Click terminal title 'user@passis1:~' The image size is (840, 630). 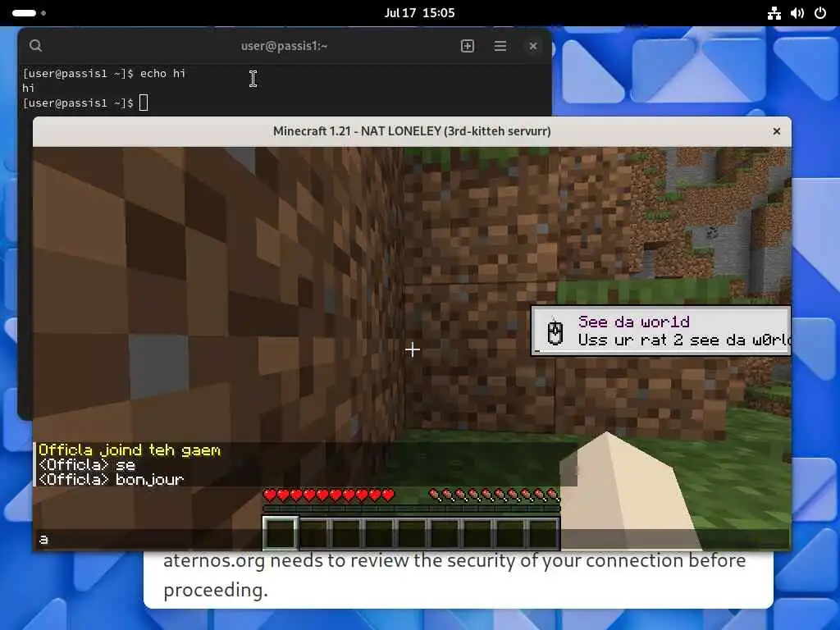tap(284, 46)
